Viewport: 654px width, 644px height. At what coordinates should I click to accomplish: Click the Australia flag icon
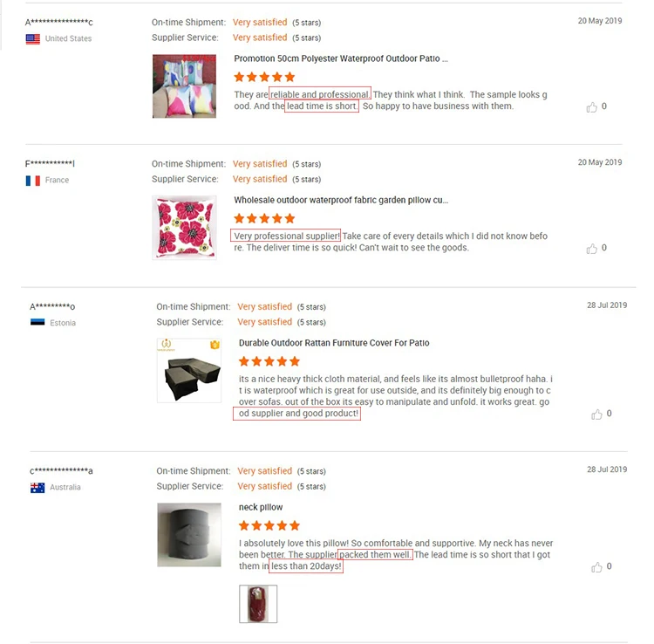click(x=37, y=488)
